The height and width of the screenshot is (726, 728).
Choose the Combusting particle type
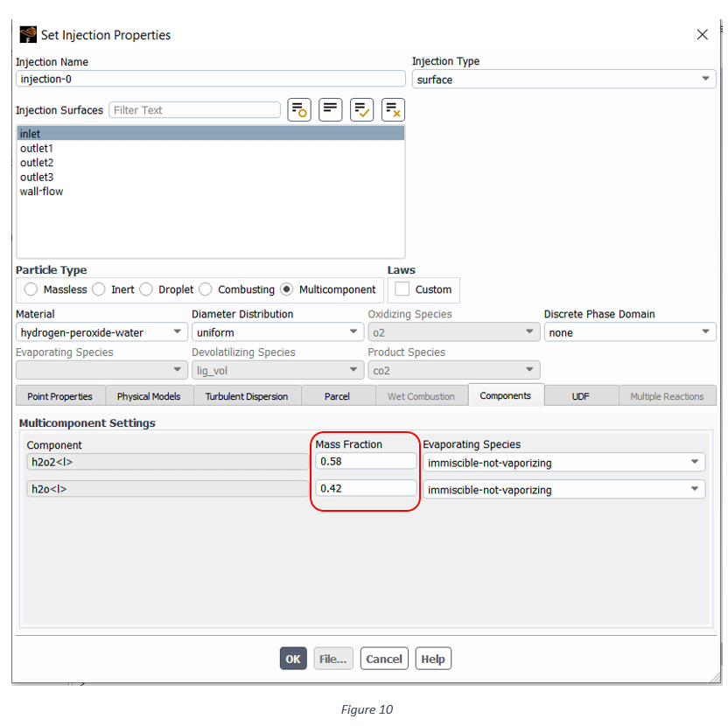(206, 290)
